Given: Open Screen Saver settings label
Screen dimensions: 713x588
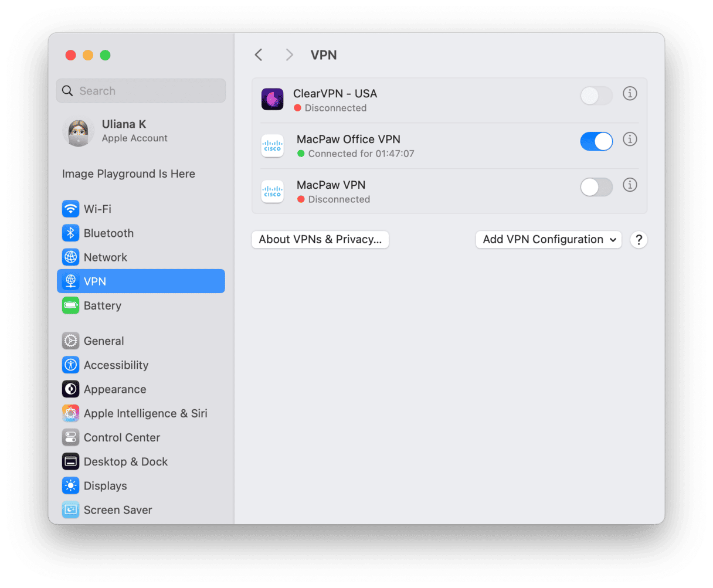Looking at the screenshot, I should 118,510.
